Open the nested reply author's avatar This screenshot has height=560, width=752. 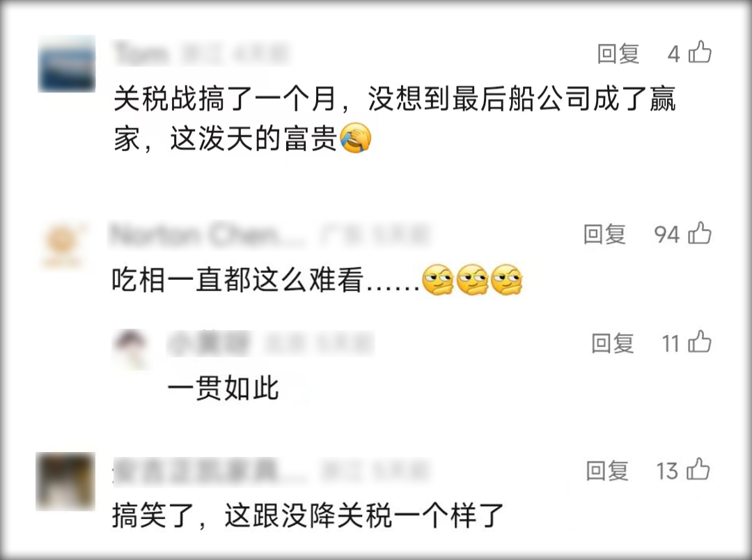[131, 349]
